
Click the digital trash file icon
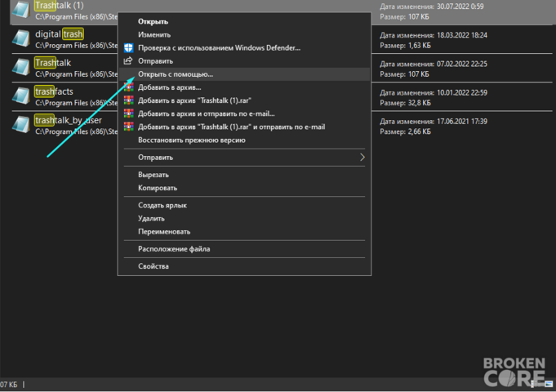(21, 38)
